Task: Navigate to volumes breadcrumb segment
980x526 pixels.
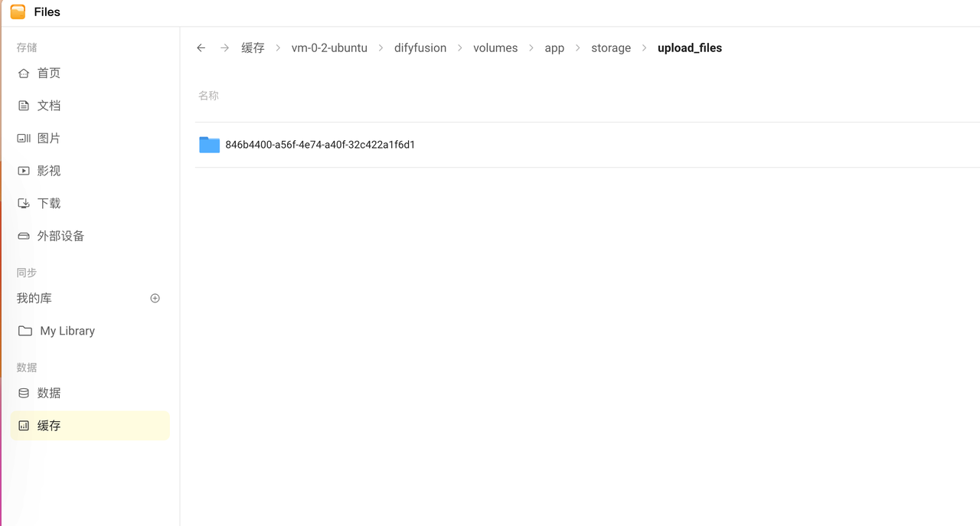Action: point(495,47)
